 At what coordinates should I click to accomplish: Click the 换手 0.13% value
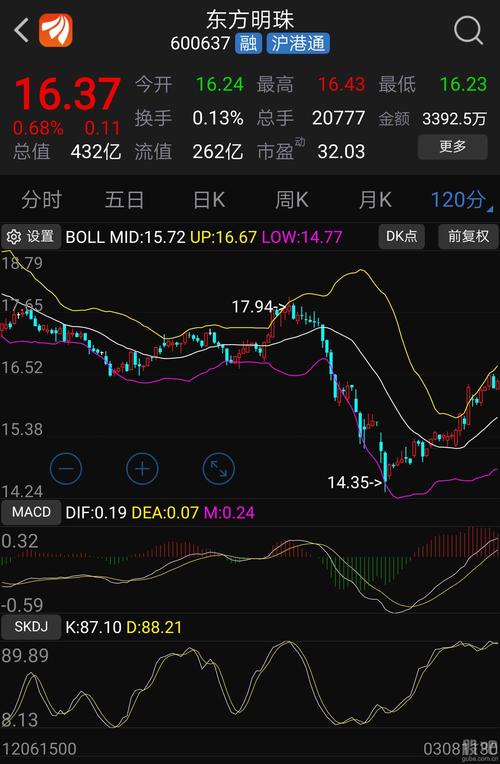pos(218,118)
